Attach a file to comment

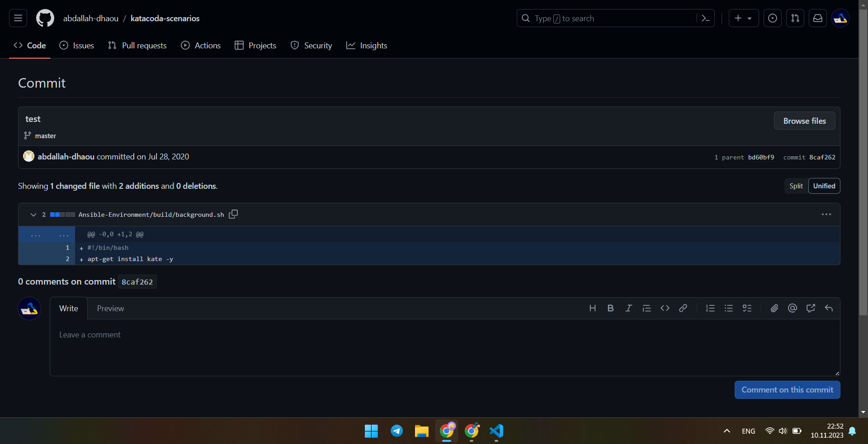coord(774,308)
